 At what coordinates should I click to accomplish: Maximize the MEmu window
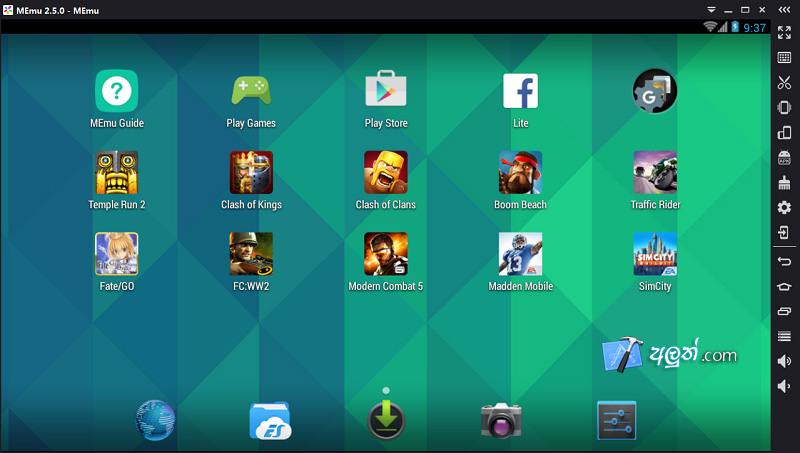tap(745, 10)
